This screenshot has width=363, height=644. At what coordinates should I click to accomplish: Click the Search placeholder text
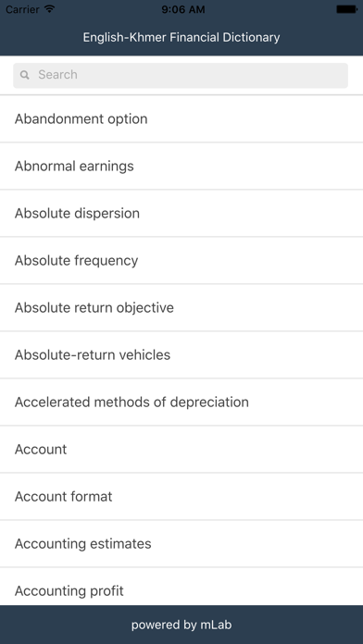coord(57,75)
